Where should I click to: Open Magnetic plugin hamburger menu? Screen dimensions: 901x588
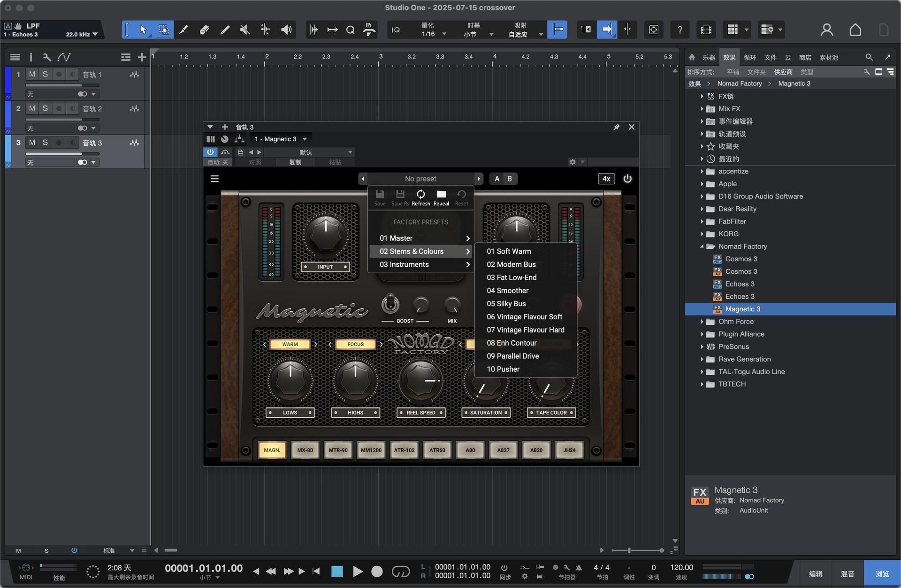214,179
